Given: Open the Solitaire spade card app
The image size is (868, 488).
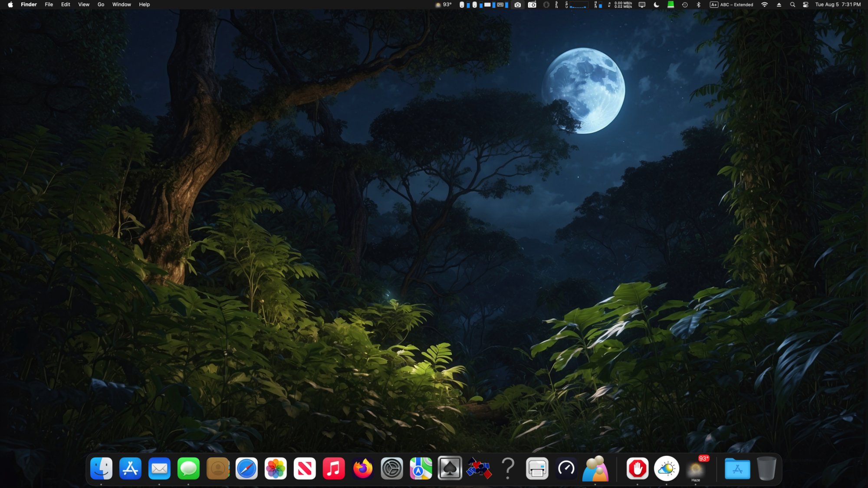Looking at the screenshot, I should [450, 468].
